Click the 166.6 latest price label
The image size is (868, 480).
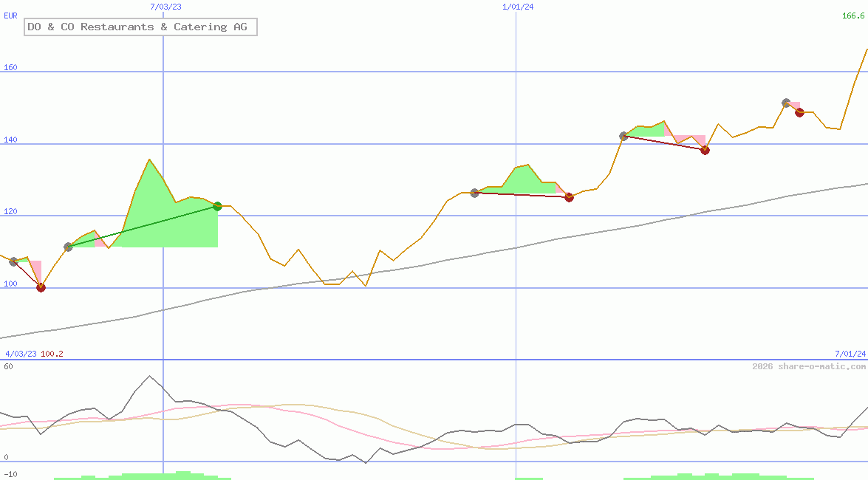pos(853,16)
